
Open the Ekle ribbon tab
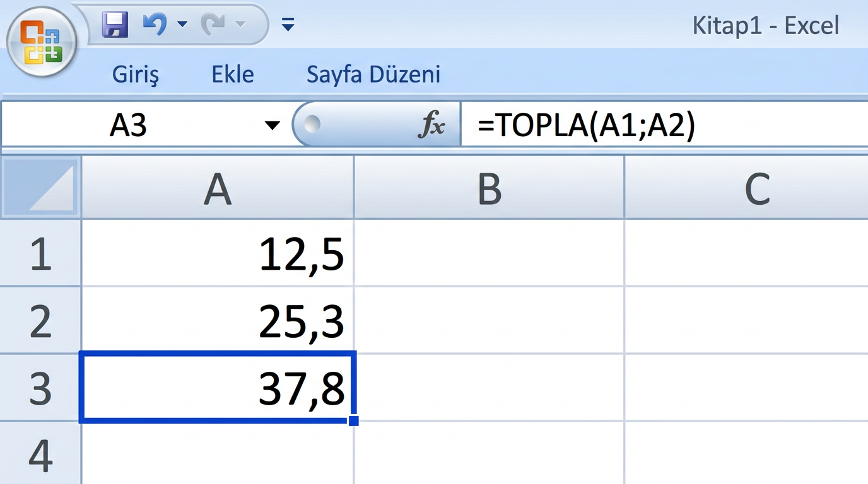(232, 74)
